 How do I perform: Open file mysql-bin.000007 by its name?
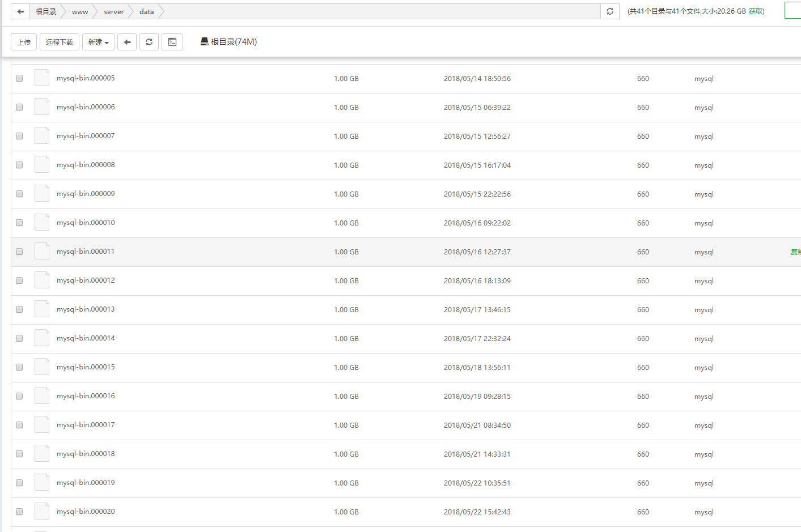tap(86, 136)
